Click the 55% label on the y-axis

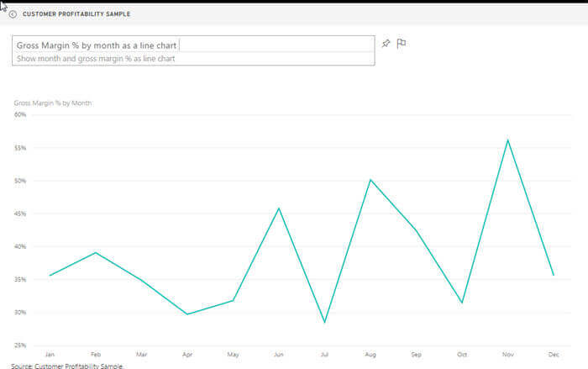pos(20,148)
